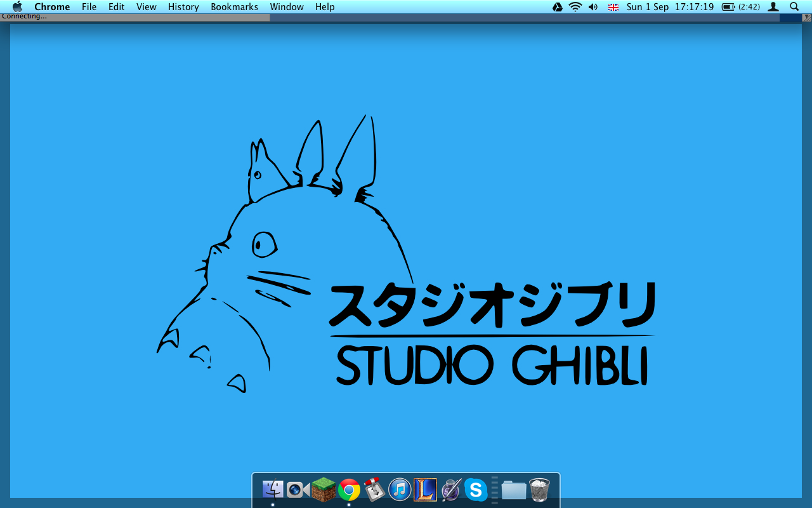The image size is (812, 508).
Task: Open the Window menu
Action: pyautogui.click(x=287, y=7)
